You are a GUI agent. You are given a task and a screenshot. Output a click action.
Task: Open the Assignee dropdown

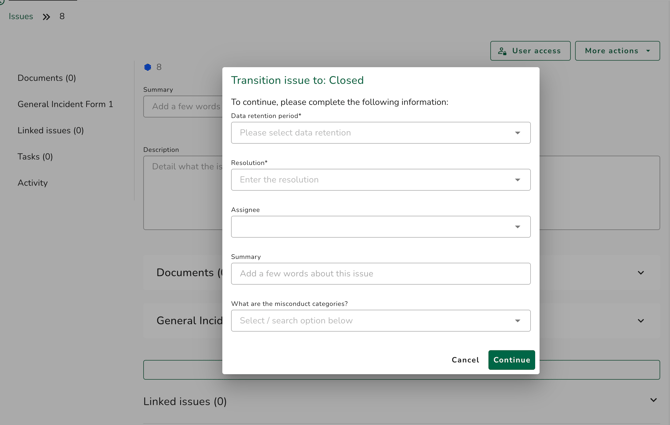(380, 227)
